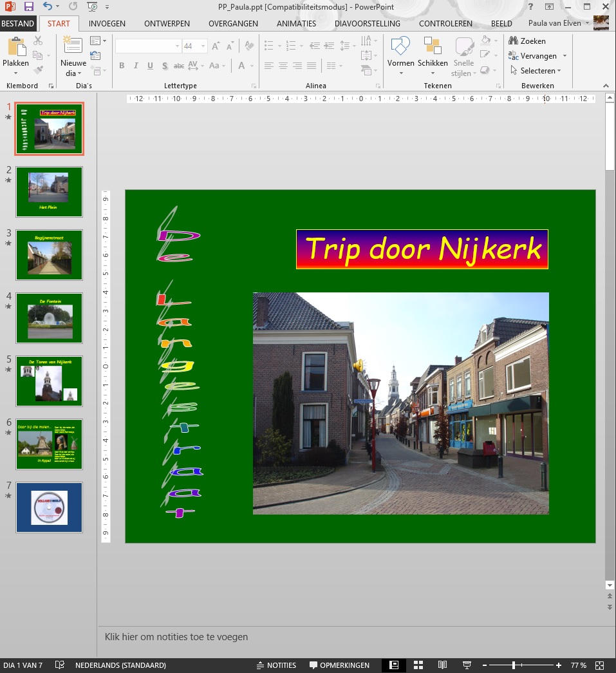
Task: Center the text alignment
Action: click(283, 66)
